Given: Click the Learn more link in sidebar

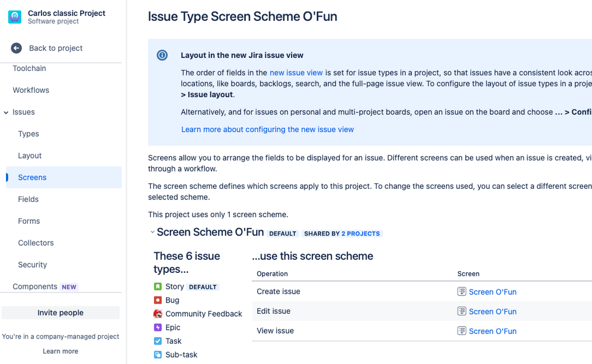Looking at the screenshot, I should pos(60,351).
